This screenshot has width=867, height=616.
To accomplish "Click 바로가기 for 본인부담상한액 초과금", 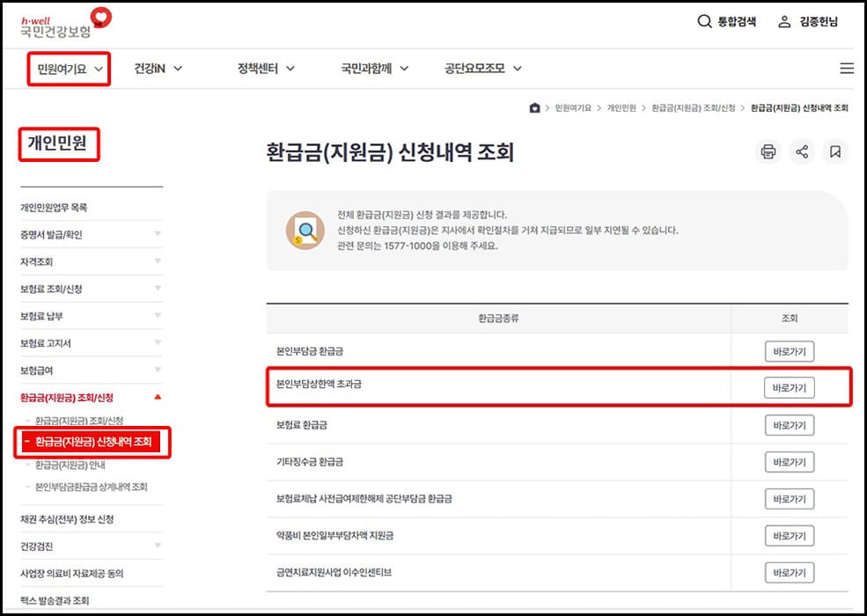I will tap(790, 387).
